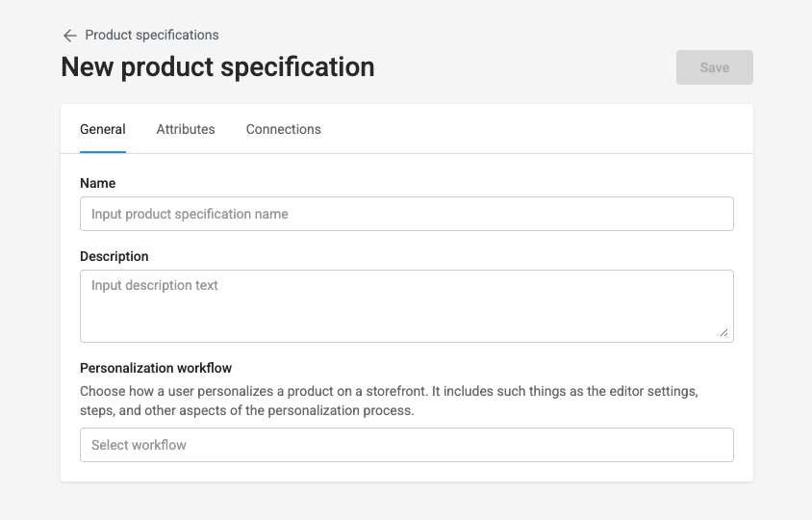This screenshot has height=520, width=812.
Task: Click the 'steps, and other aspects' help line
Action: coord(246,410)
